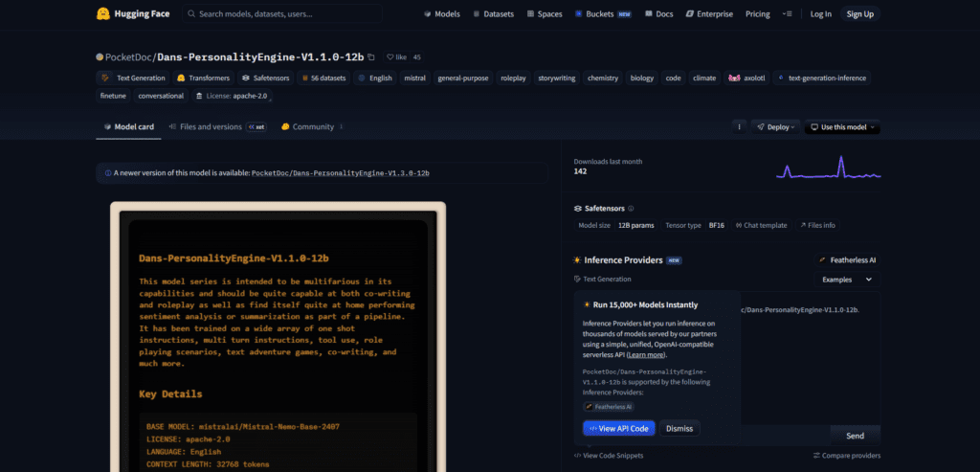
Task: Open Spaces in the top navigation
Action: point(544,13)
